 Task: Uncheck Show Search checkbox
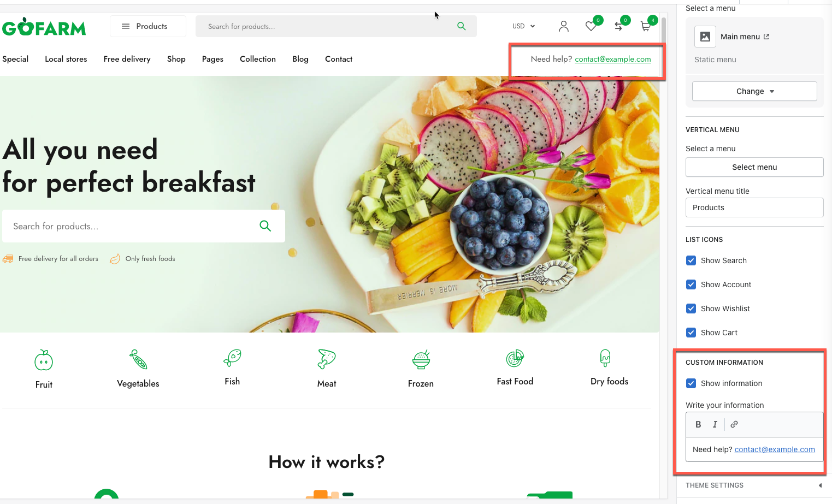click(x=691, y=260)
